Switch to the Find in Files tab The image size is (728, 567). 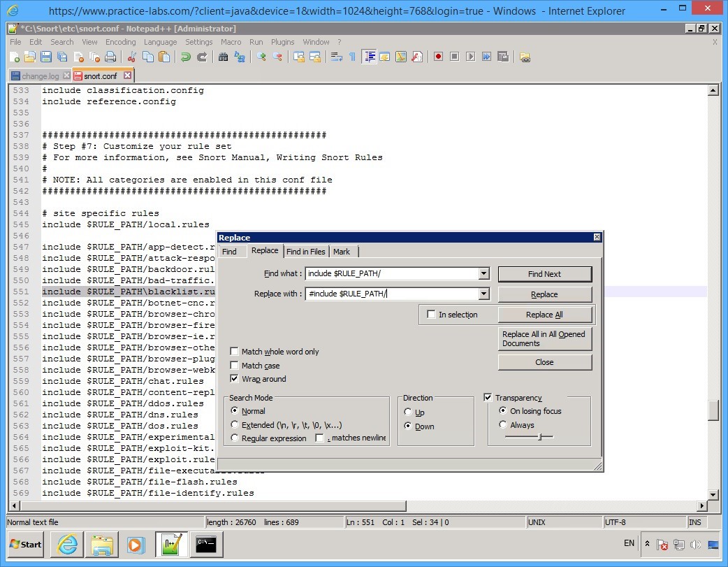tap(305, 252)
